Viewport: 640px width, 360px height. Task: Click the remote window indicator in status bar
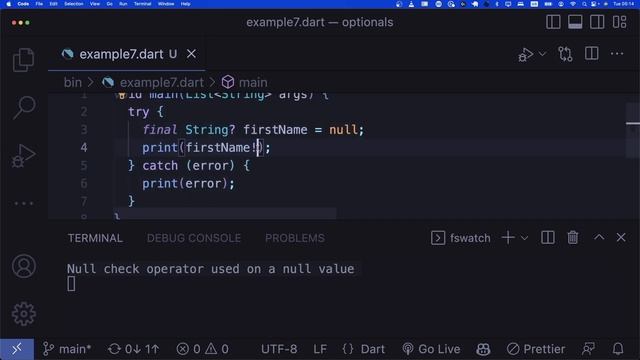17,349
